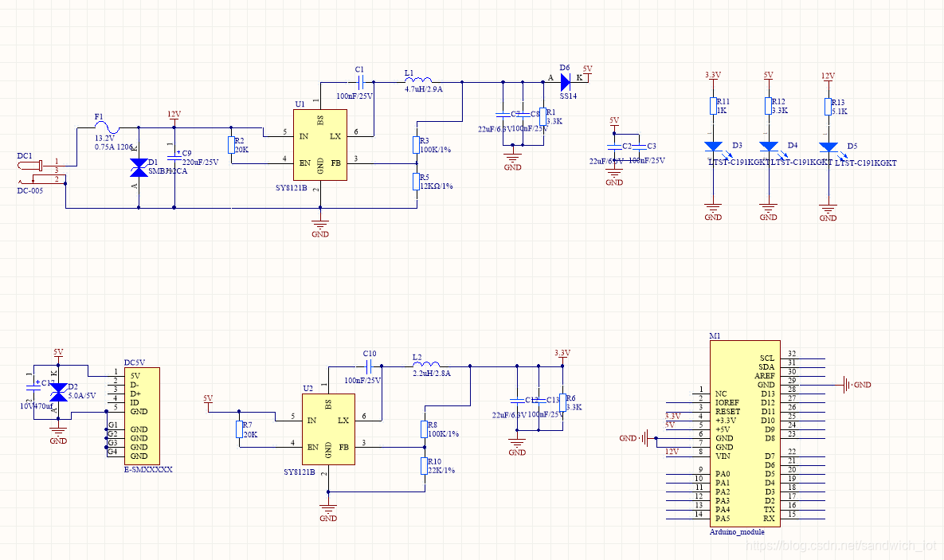
Task: Select resistor R2 symbol
Action: (231, 145)
